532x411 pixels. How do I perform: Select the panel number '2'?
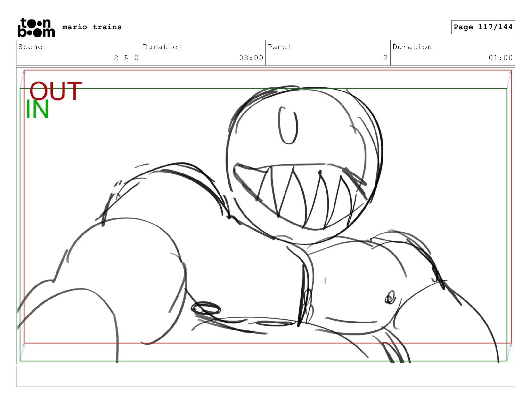(x=386, y=58)
